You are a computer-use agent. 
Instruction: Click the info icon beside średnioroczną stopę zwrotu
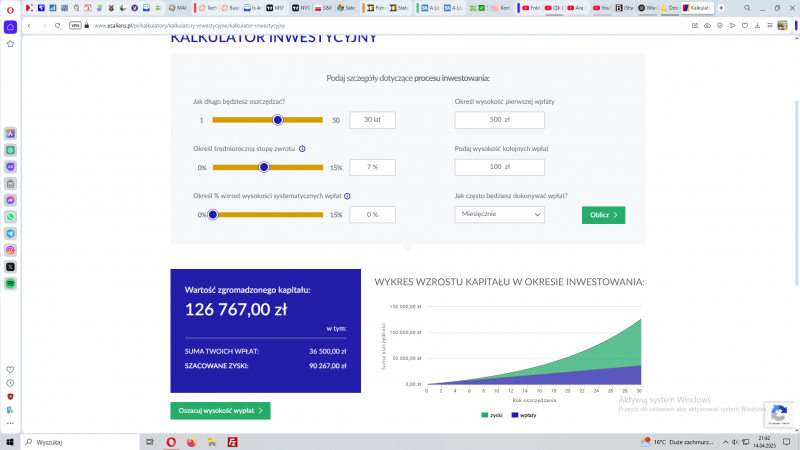click(302, 148)
